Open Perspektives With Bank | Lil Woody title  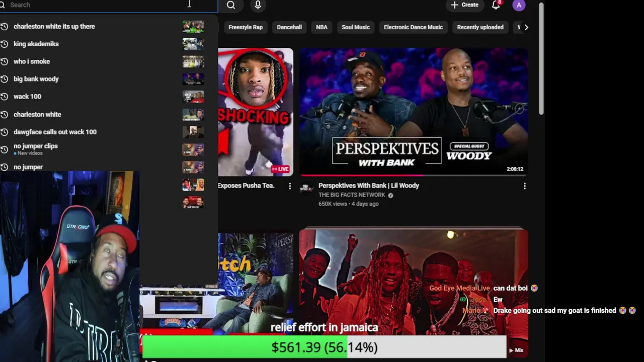point(369,186)
